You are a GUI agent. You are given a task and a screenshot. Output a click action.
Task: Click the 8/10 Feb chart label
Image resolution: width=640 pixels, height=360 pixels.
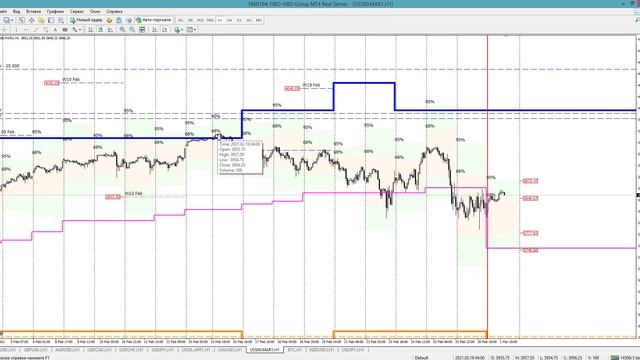(x=71, y=80)
